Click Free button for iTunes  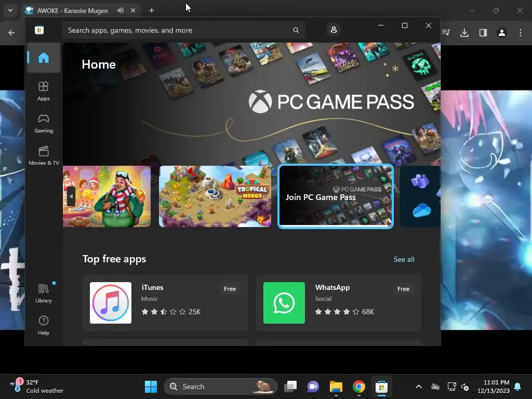click(x=230, y=289)
